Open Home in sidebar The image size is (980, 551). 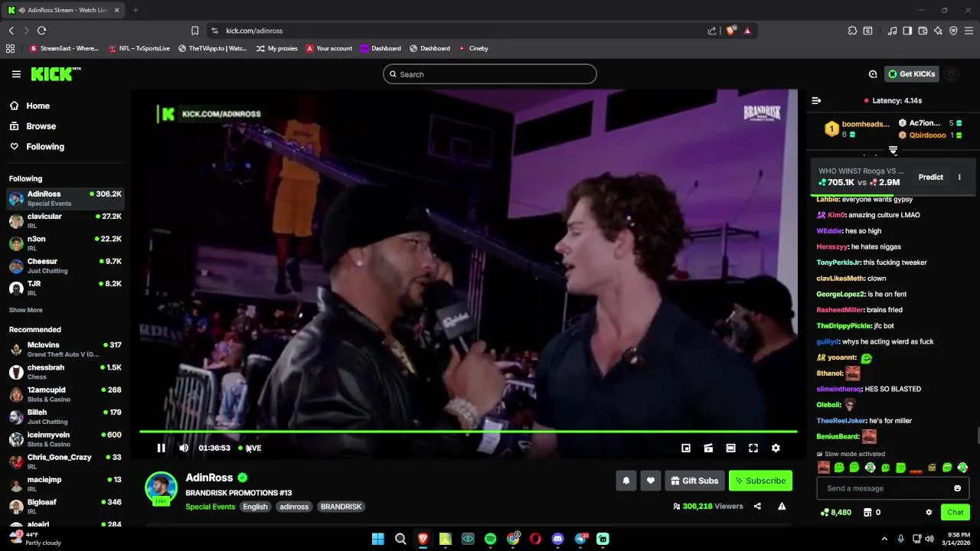[x=31, y=106]
